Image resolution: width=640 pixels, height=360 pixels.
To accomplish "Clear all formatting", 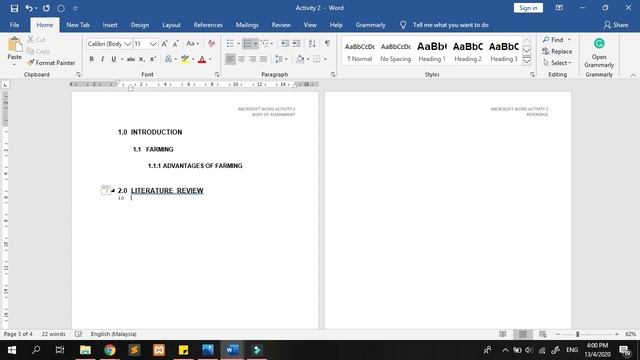I will point(211,44).
